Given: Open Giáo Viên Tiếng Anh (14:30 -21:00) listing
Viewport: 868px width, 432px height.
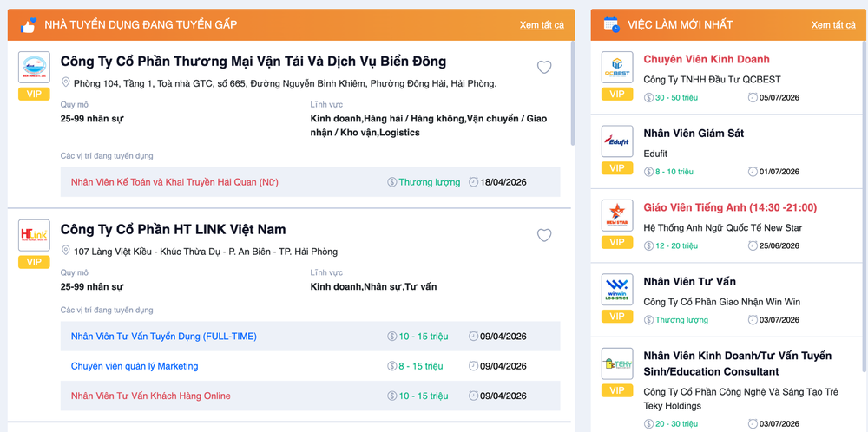Looking at the screenshot, I should (x=730, y=207).
